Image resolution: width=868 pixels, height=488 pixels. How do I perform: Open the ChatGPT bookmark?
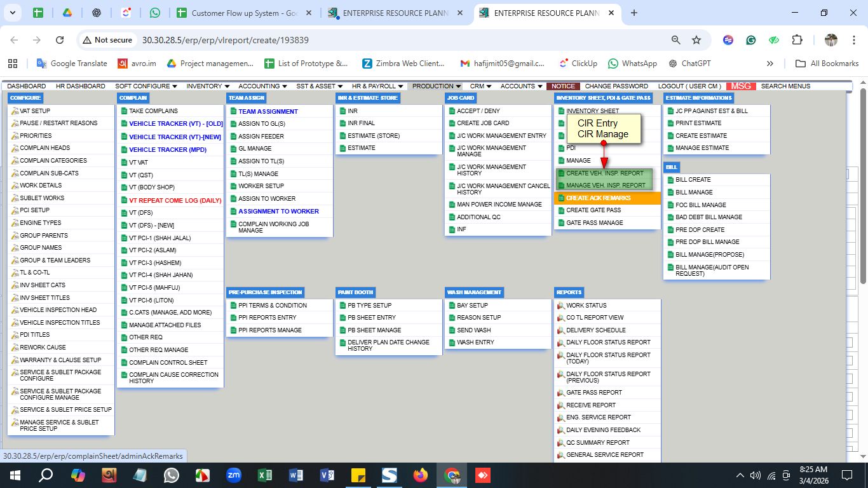point(689,64)
